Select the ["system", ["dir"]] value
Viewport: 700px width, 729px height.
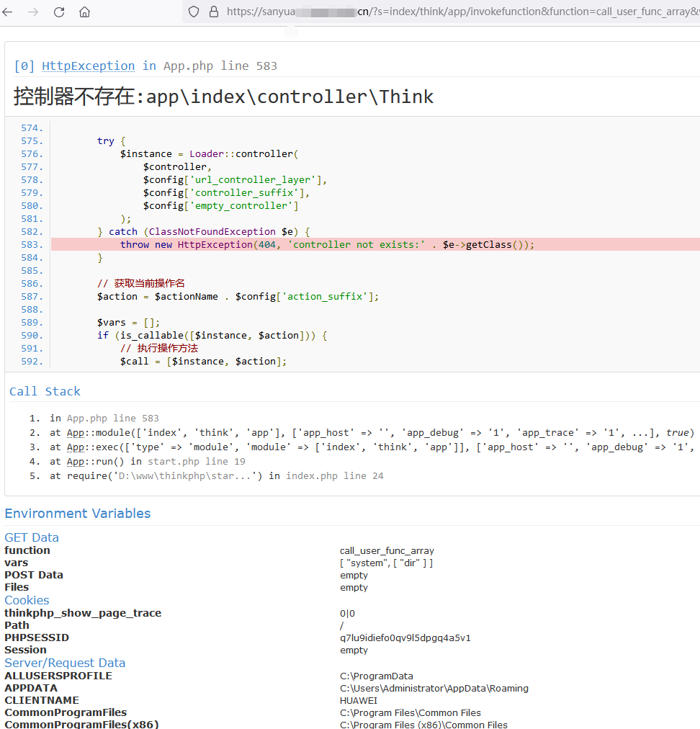(x=386, y=563)
